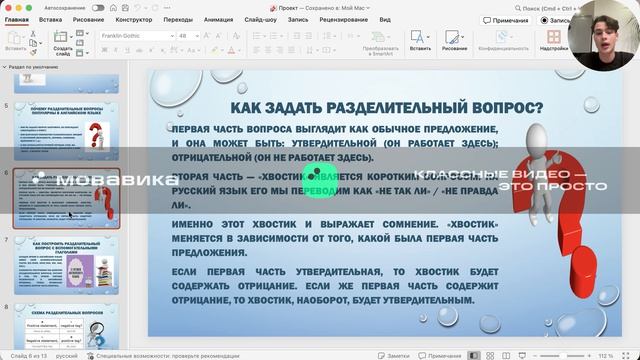This screenshot has height=360, width=640.
Task: Open the Franklin Gothic font dropdown
Action: pos(172,36)
